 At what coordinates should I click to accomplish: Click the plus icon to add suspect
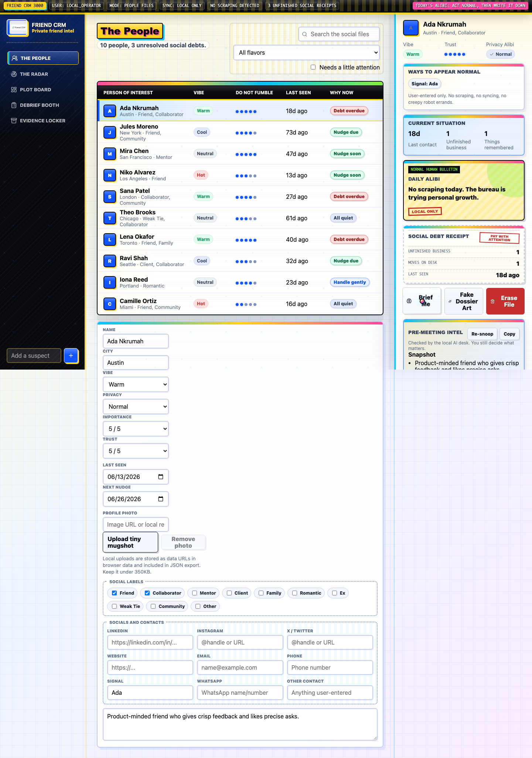pyautogui.click(x=71, y=356)
